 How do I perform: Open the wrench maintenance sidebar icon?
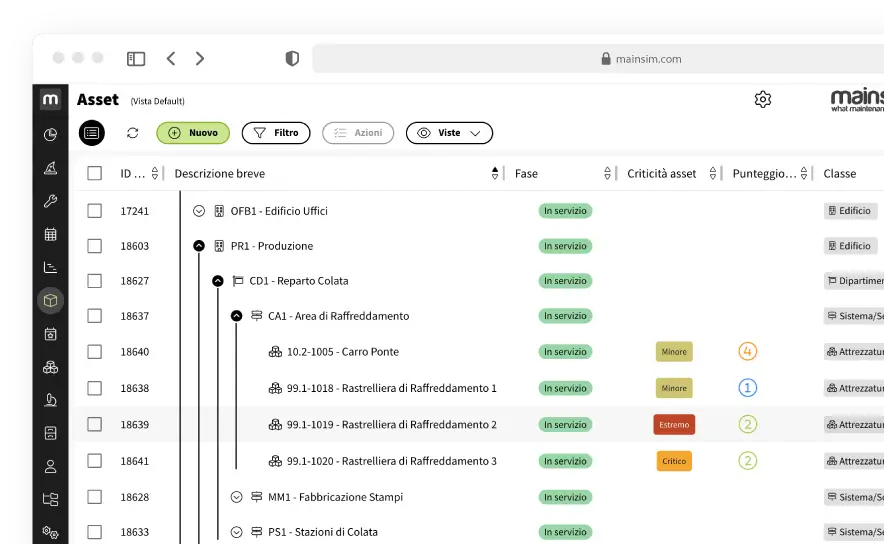tap(50, 201)
